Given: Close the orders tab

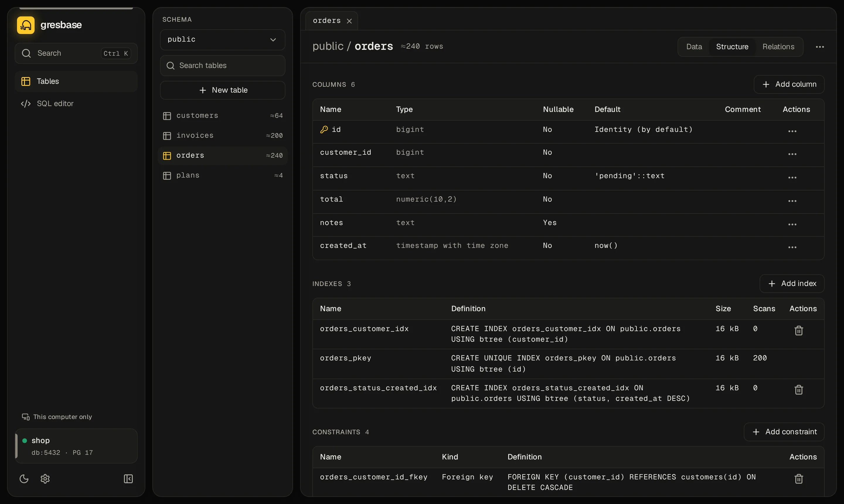Looking at the screenshot, I should click(349, 21).
